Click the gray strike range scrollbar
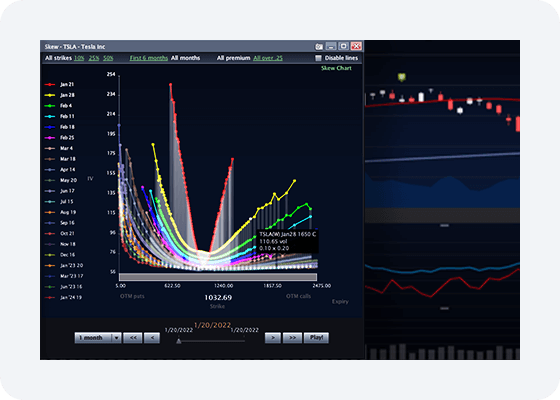 click(218, 277)
